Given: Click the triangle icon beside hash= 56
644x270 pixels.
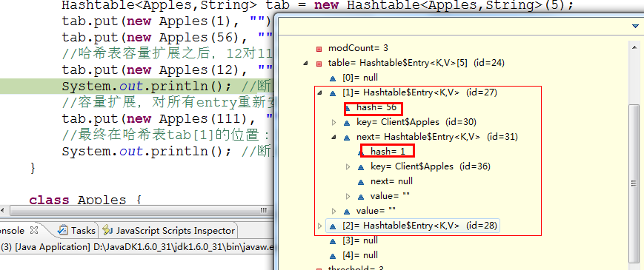Looking at the screenshot, I should coord(348,108).
